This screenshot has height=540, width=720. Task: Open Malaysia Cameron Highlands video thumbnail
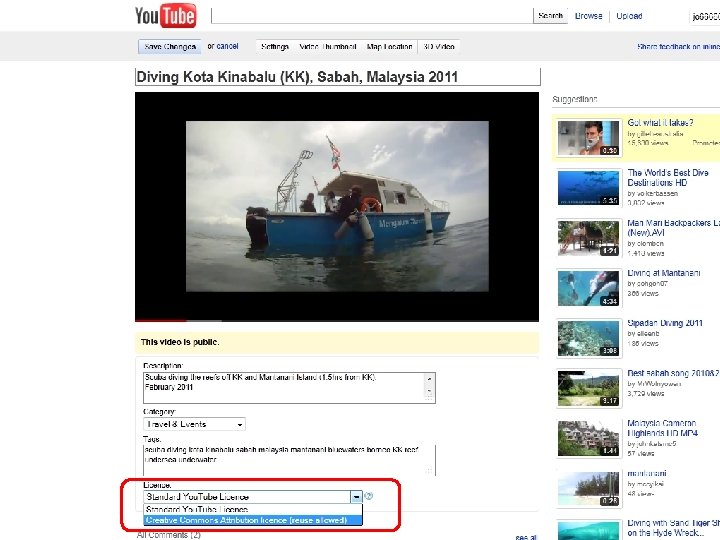589,439
